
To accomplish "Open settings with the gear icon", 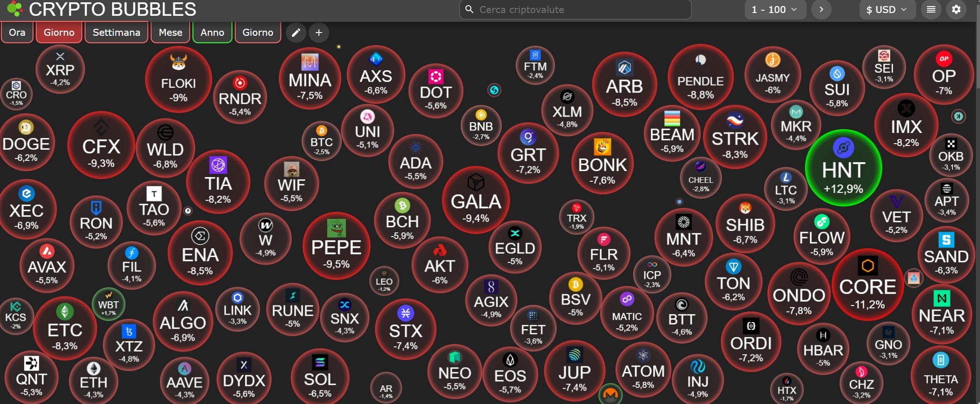I will pos(956,9).
